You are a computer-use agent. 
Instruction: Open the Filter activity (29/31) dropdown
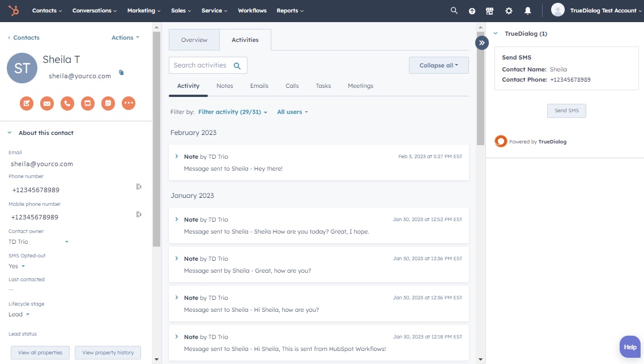tap(232, 112)
